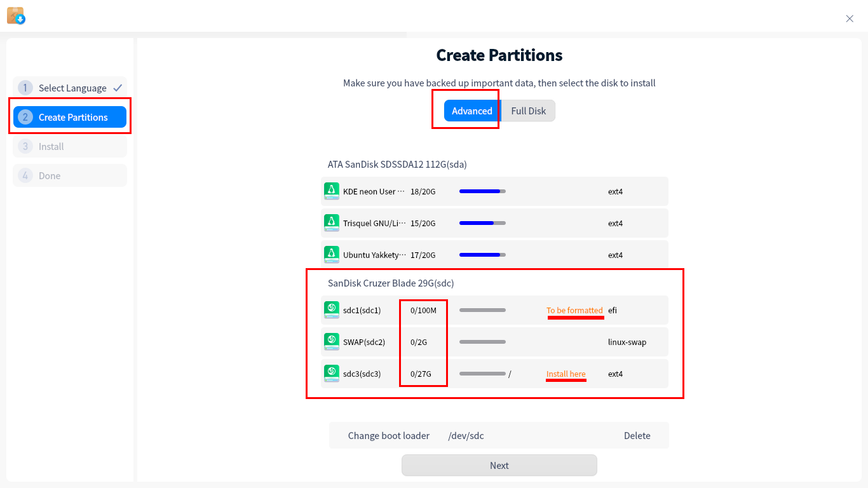Click the Ubuntu Yakkety partition icon
Screen dimensions: 868x488
point(331,254)
